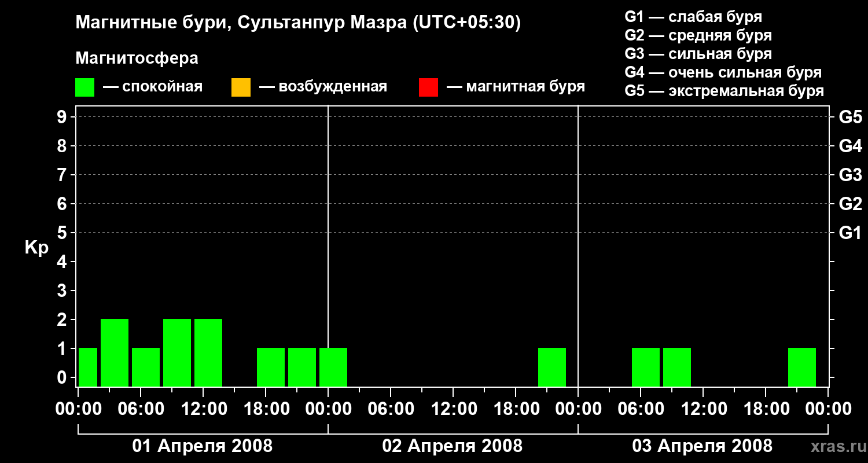The height and width of the screenshot is (463, 868).
Task: Click legend line 'G4 — очень сильная буря'
Action: tap(723, 72)
